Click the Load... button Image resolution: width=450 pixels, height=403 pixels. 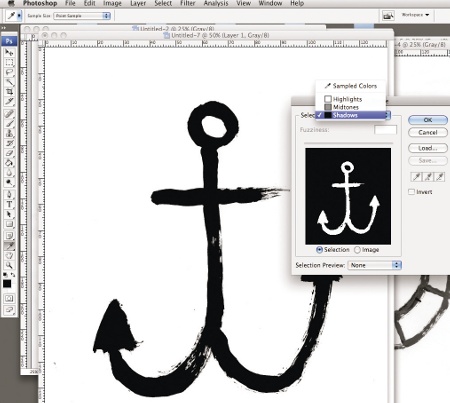(x=428, y=148)
